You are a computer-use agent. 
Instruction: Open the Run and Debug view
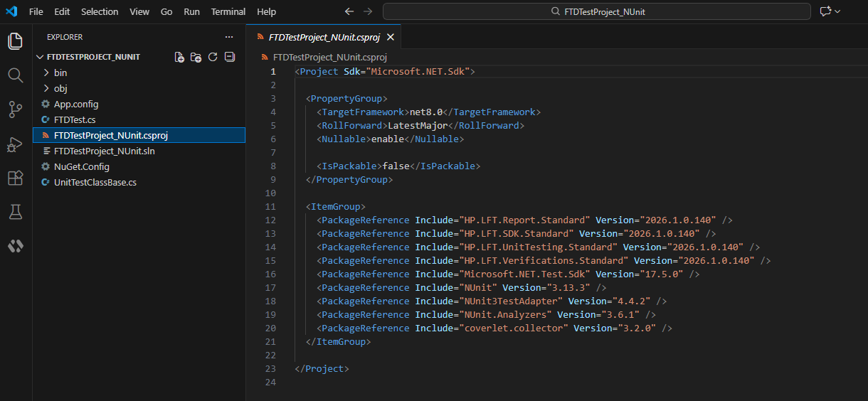[x=15, y=144]
